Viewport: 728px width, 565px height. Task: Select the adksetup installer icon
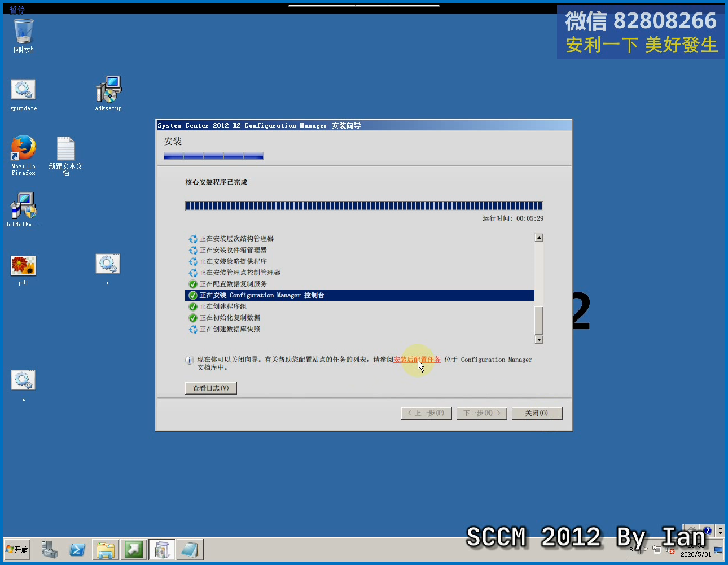108,94
